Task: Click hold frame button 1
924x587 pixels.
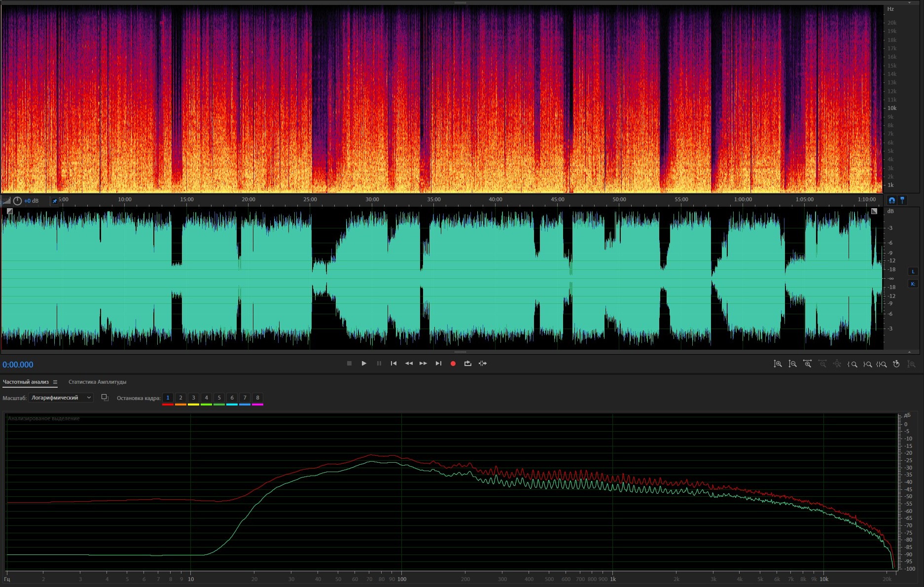Action: tap(168, 398)
